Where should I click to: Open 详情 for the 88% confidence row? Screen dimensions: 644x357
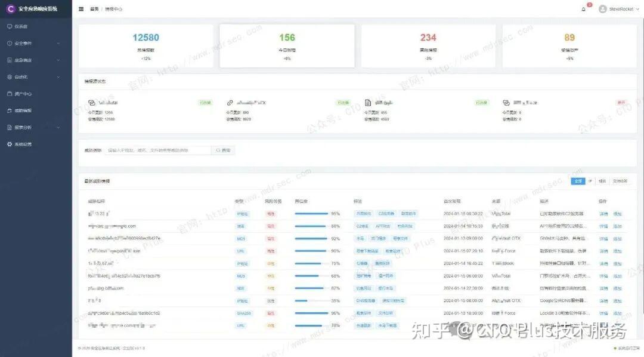coord(603,226)
